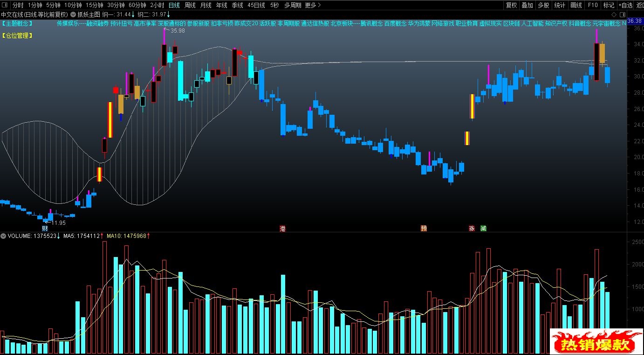
Task: Select the 45日线 period
Action: (x=256, y=5)
